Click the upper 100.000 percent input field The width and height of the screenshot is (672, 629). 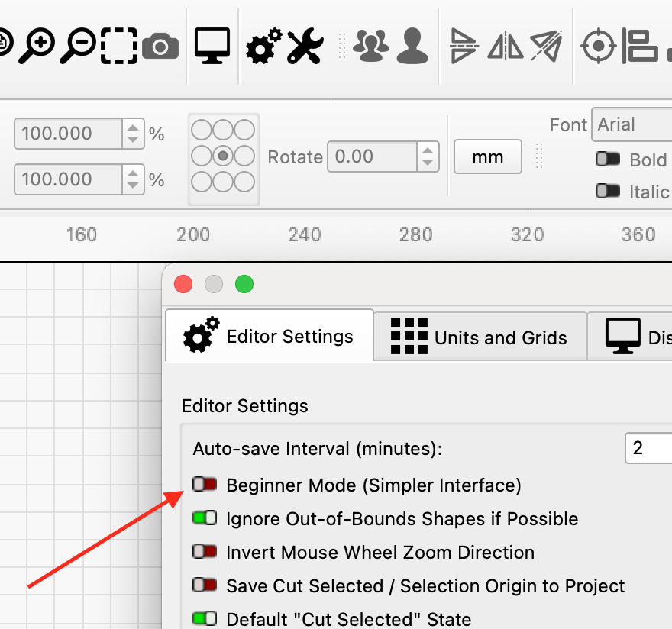(69, 134)
